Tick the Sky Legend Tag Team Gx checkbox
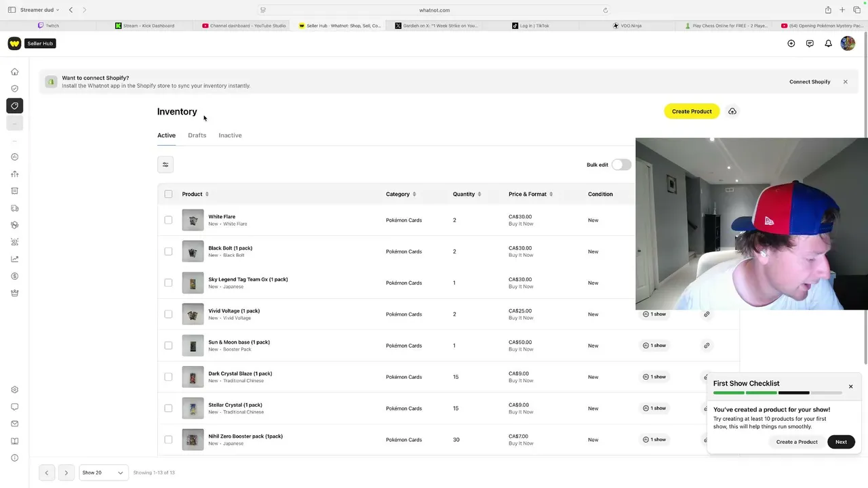The width and height of the screenshot is (868, 488). [168, 283]
